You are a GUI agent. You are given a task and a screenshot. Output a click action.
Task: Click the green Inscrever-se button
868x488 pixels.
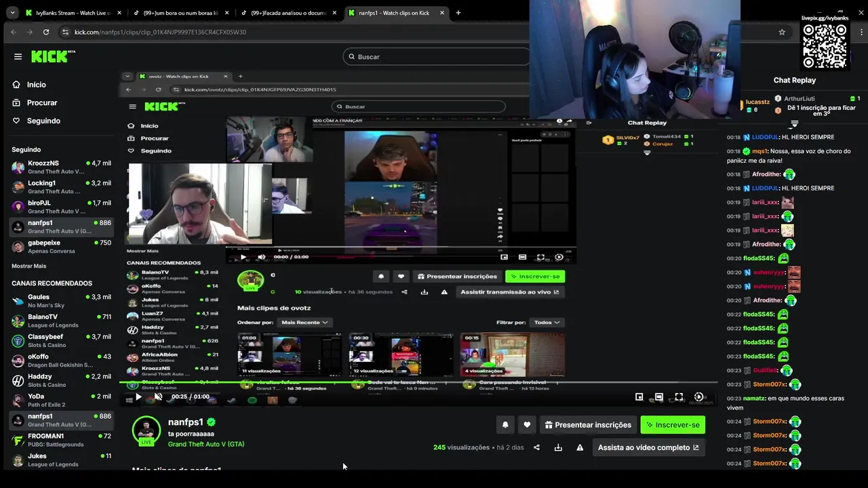[673, 425]
